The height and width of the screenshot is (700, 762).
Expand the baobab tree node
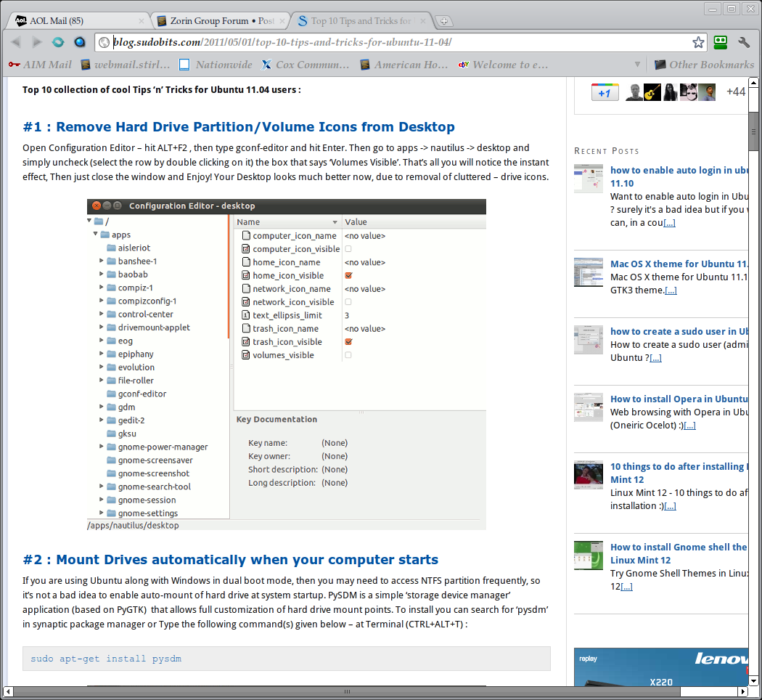tap(102, 274)
